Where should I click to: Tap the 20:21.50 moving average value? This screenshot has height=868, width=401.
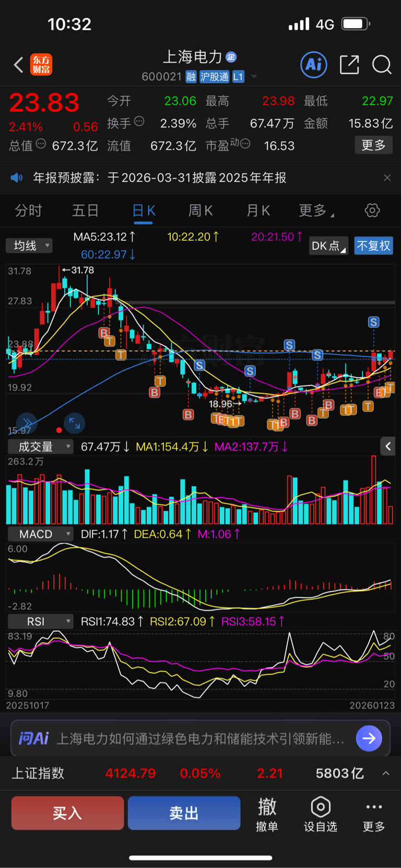click(277, 237)
